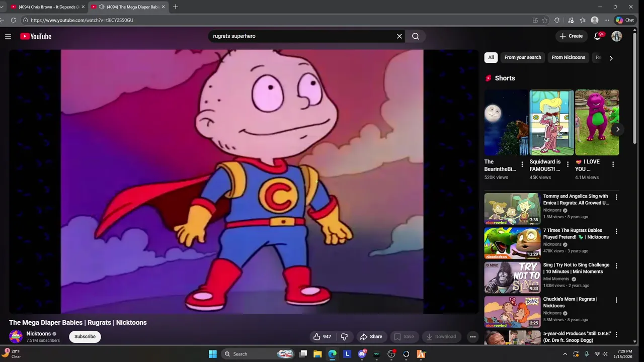Image resolution: width=644 pixels, height=362 pixels.
Task: Open Try Not to Sing Challenge title
Action: pos(576,268)
